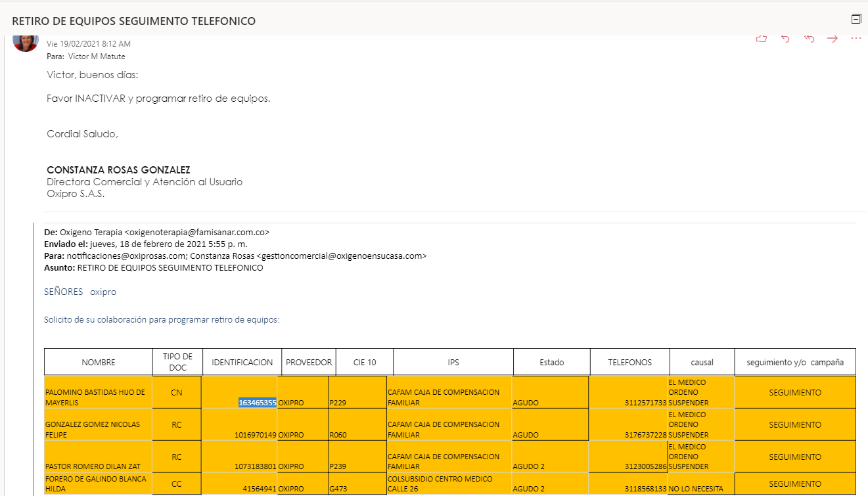Click SEGUIMIENTO in the PALOMINO BASTIDAS row
This screenshot has width=868, height=496.
click(x=795, y=392)
